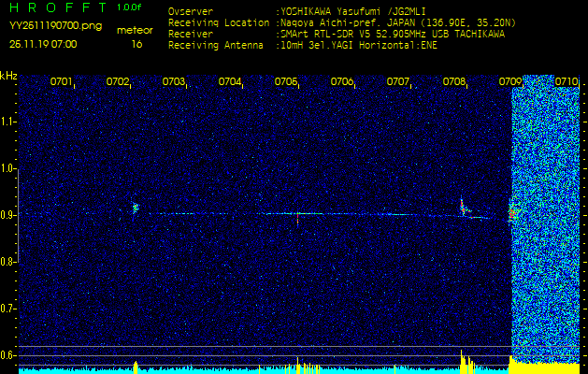The width and height of the screenshot is (588, 374).
Task: Click the HROFFT title text
Action: [x=58, y=7]
